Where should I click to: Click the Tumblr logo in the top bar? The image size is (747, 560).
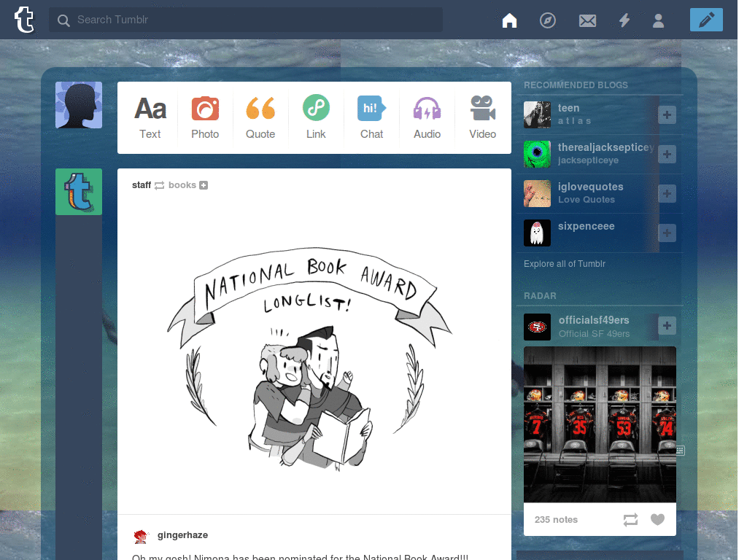[x=24, y=20]
